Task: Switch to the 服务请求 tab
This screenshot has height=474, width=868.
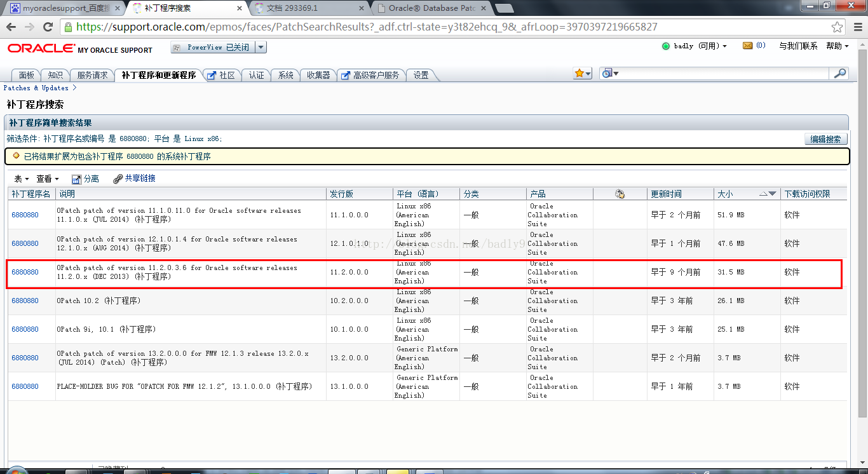Action: point(93,75)
